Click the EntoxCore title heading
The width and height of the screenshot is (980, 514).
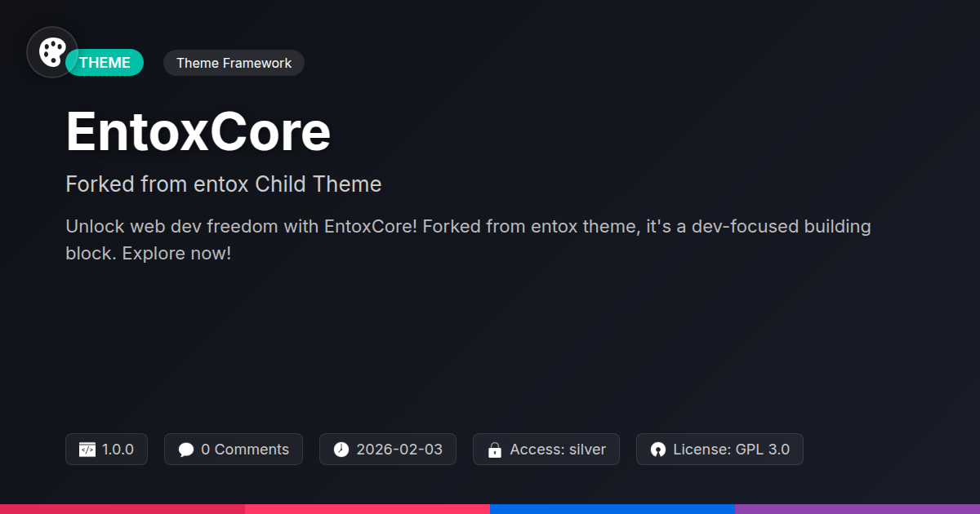click(198, 131)
